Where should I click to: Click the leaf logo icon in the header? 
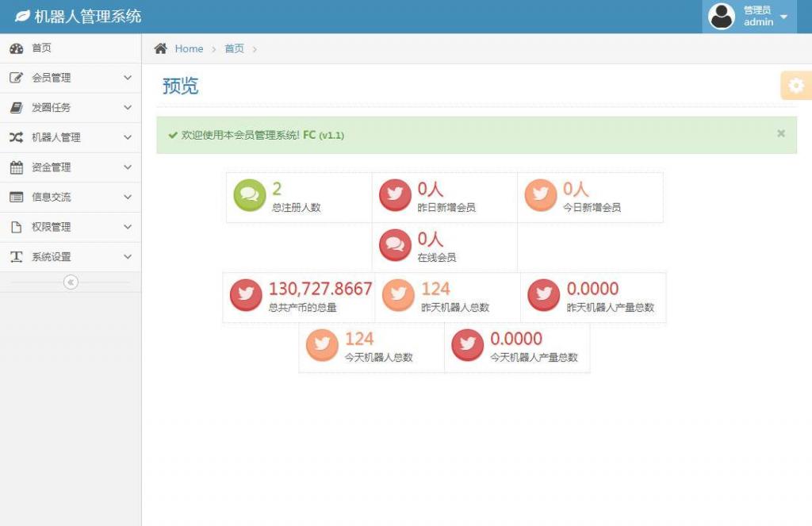[24, 15]
